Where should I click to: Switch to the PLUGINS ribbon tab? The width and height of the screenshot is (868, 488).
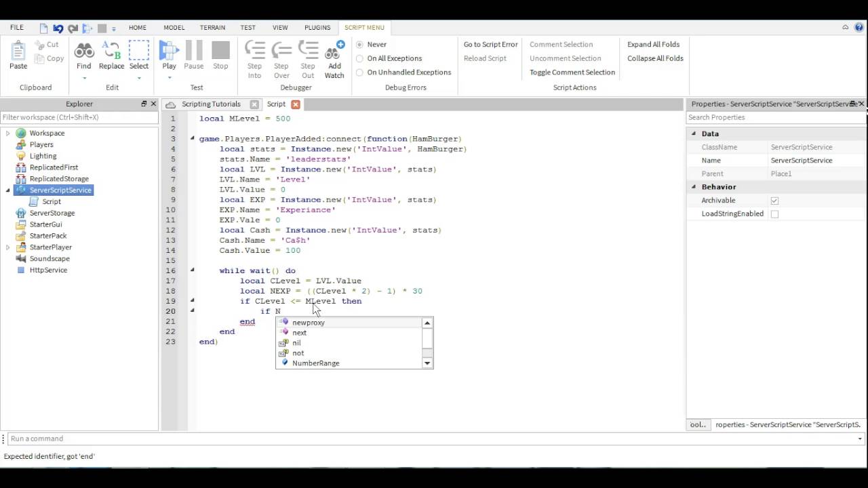pyautogui.click(x=317, y=28)
